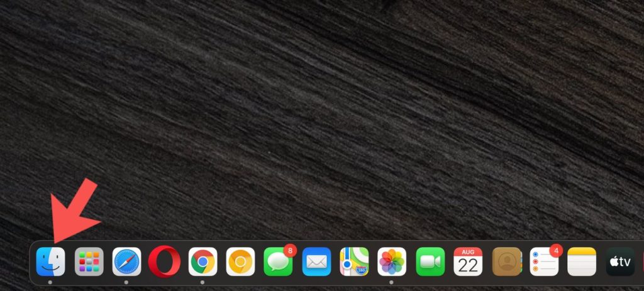Start the FaceTime app
644x291 pixels.
click(430, 261)
